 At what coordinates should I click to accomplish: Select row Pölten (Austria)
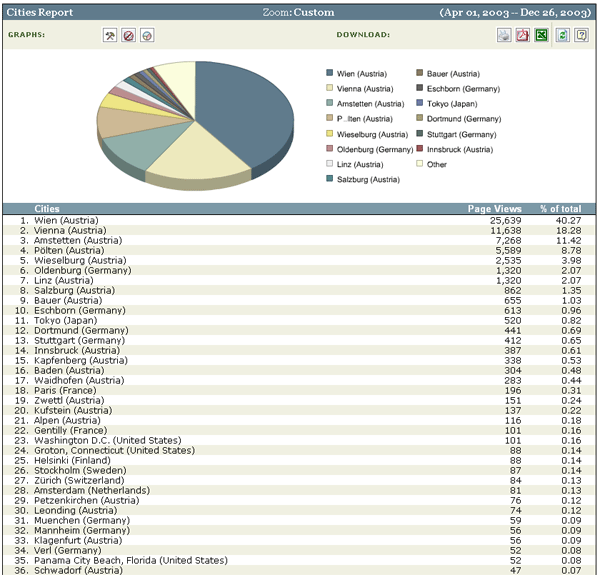299,250
